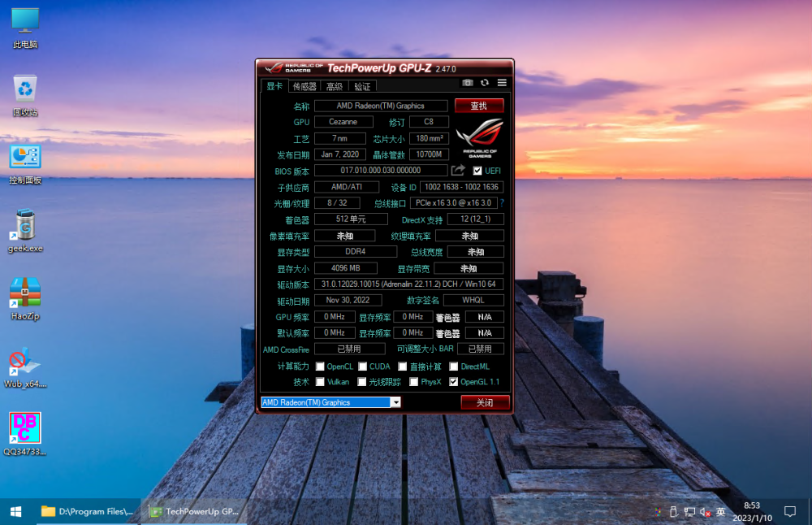812x525 pixels.
Task: Toggle the UEFI checkbox
Action: point(477,171)
